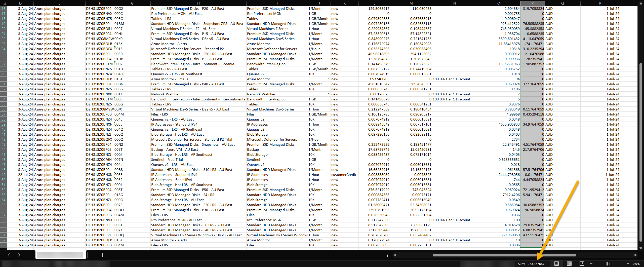This screenshot has height=267, width=644.
Task: Click cell 'Backup - Azure VM - AU East'
Action: click(198, 149)
